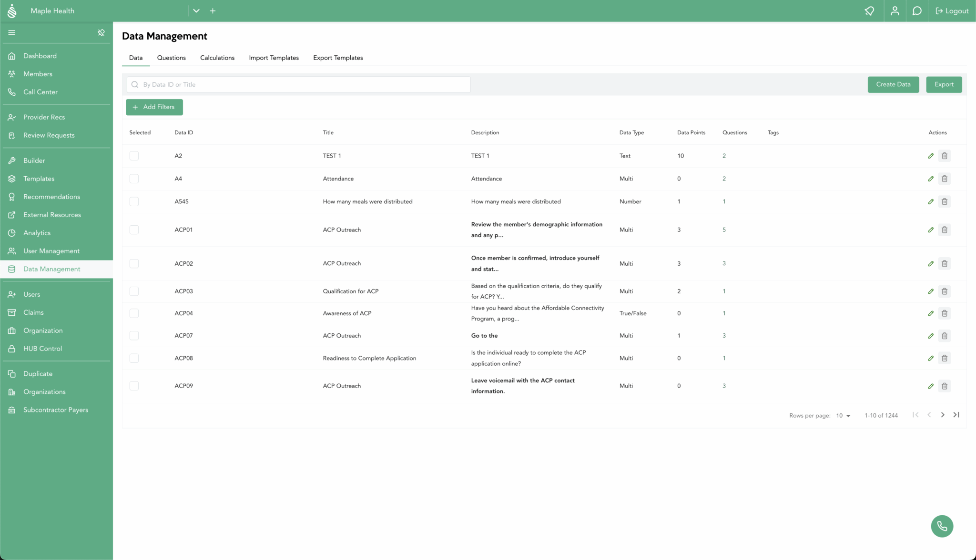
Task: Collapse the sidebar with the hamburger icon
Action: coord(11,32)
